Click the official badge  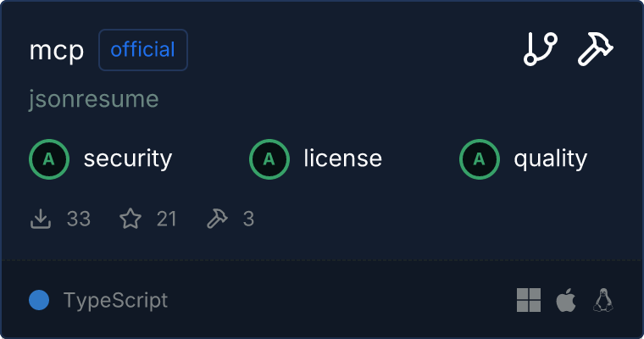pos(143,50)
